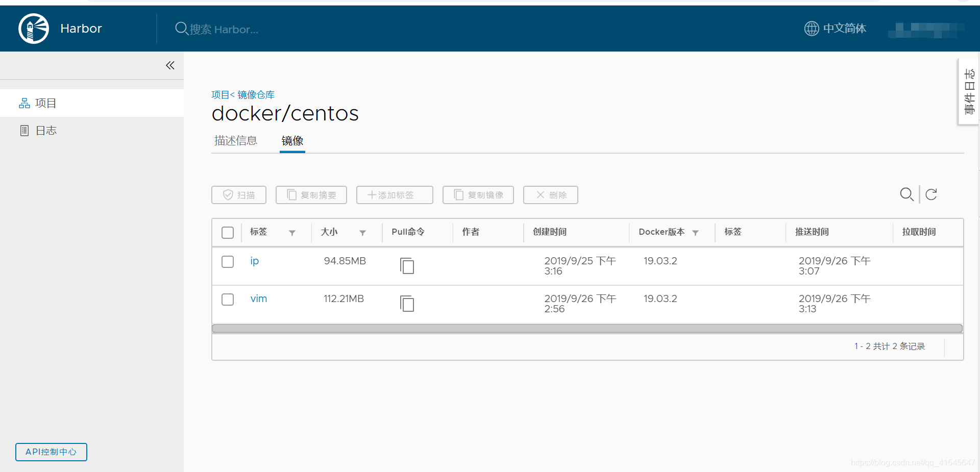Open filter for 标签 column

(x=292, y=233)
